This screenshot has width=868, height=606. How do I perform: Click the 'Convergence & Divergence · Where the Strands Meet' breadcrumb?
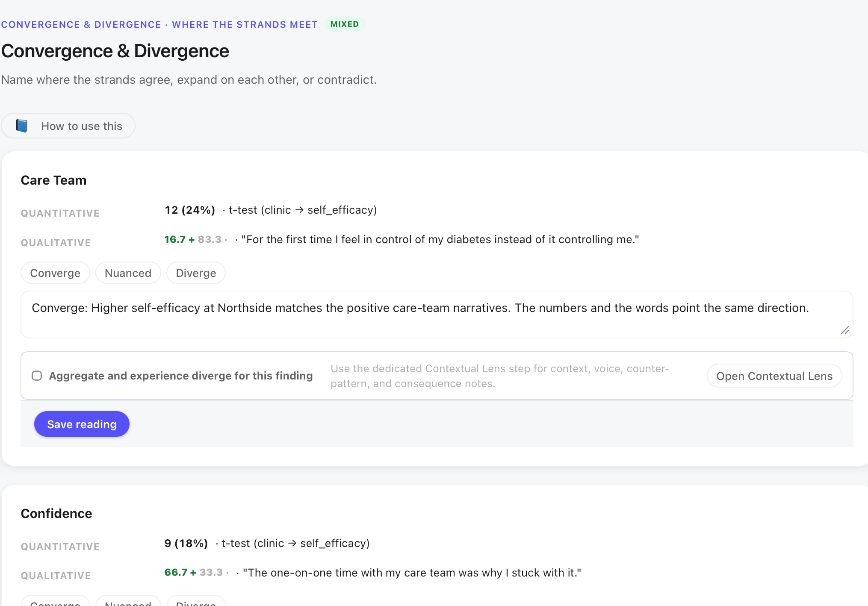coord(159,25)
